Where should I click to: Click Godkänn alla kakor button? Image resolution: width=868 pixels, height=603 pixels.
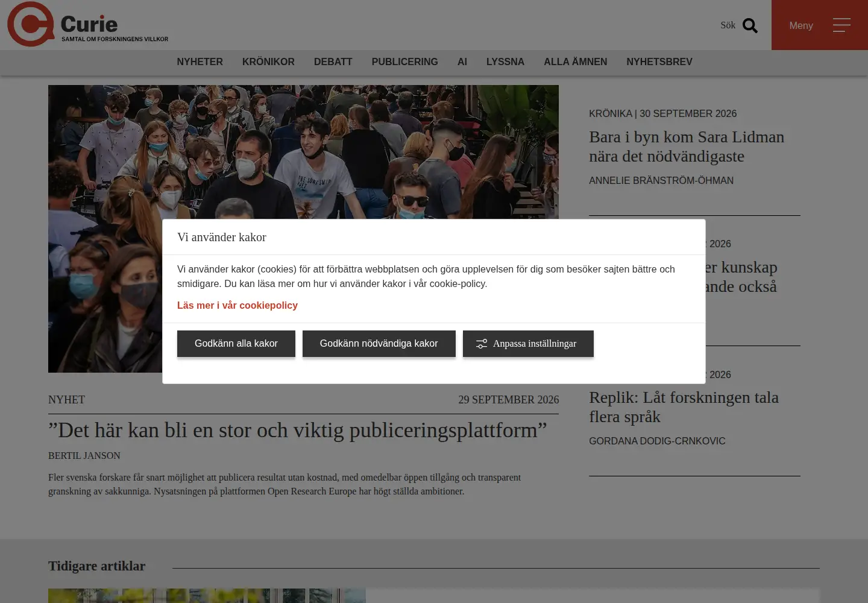click(x=236, y=344)
